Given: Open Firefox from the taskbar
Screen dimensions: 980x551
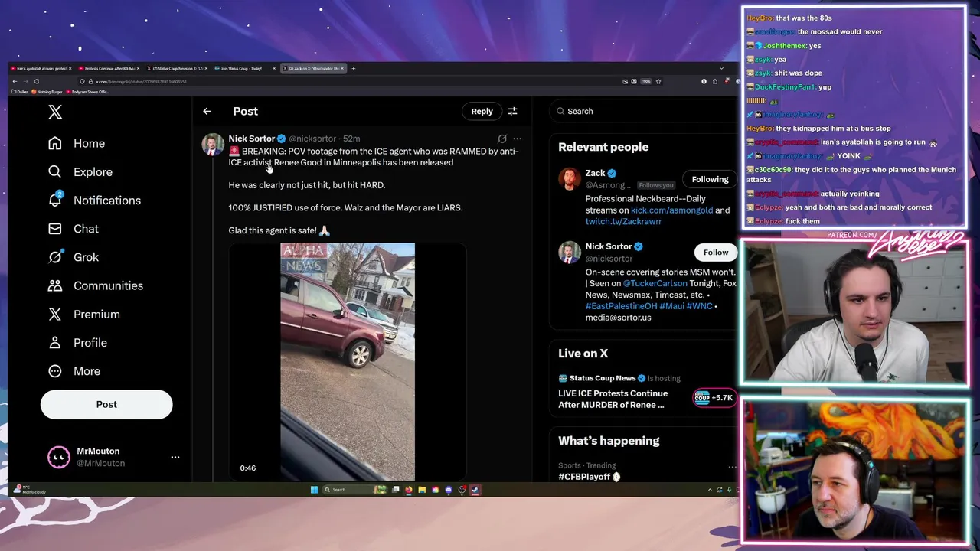Looking at the screenshot, I should click(x=409, y=490).
